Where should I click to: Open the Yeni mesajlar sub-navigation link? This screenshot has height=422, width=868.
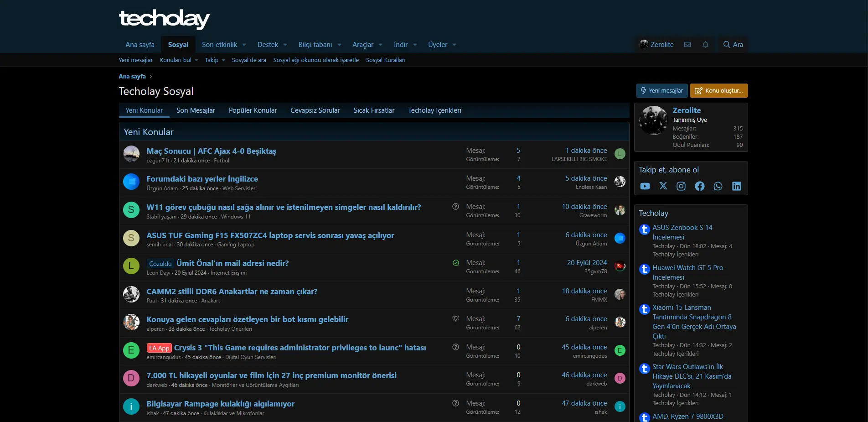[x=135, y=60]
